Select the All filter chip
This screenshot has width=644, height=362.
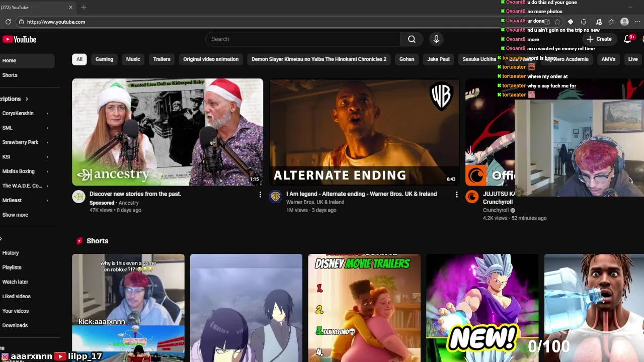pos(79,59)
